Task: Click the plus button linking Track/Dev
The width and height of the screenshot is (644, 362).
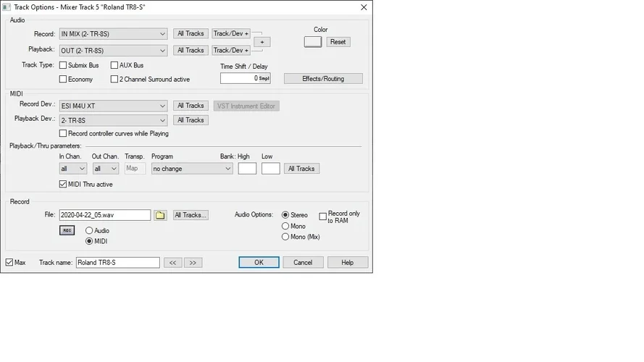Action: pyautogui.click(x=262, y=42)
